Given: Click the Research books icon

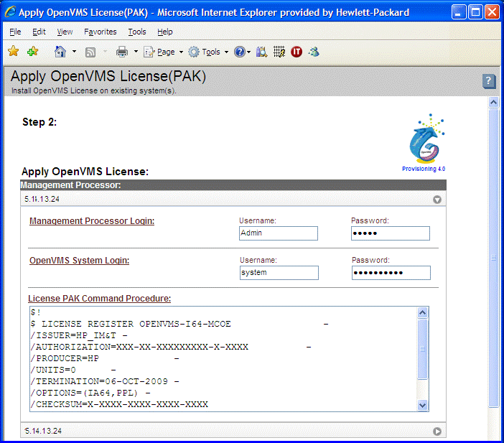Looking at the screenshot, I should 261,52.
